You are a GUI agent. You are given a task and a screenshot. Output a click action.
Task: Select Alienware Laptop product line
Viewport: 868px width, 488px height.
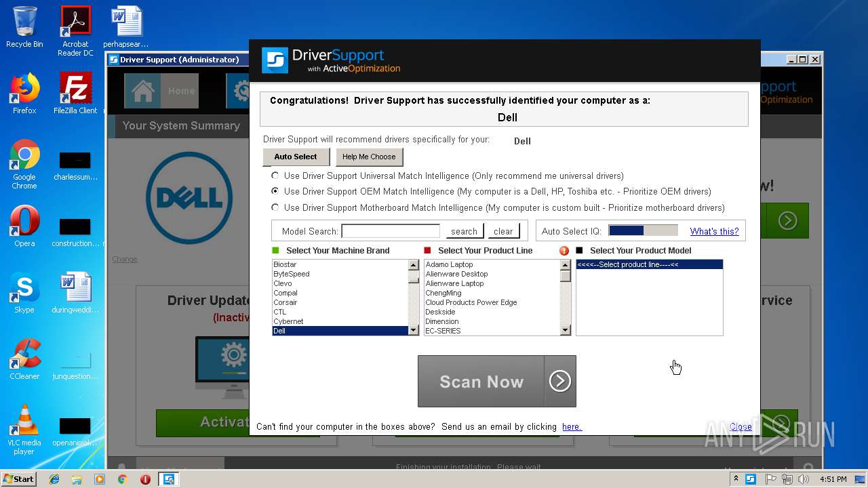coord(492,283)
